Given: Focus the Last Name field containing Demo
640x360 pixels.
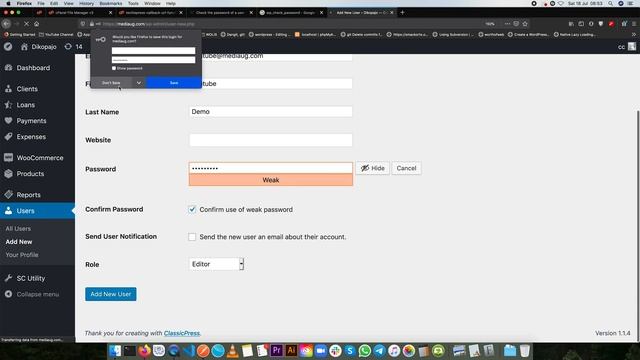Looking at the screenshot, I should [271, 111].
